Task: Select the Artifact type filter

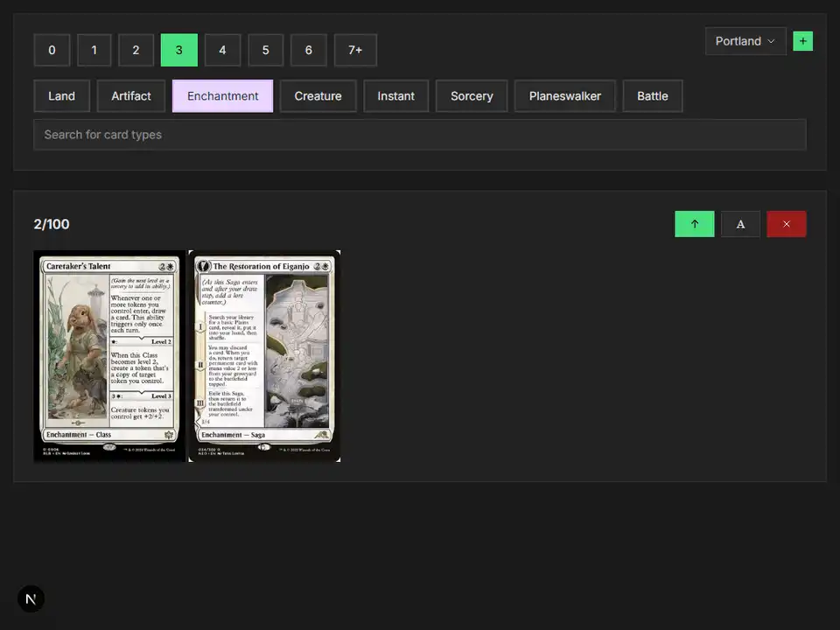Action: click(131, 96)
